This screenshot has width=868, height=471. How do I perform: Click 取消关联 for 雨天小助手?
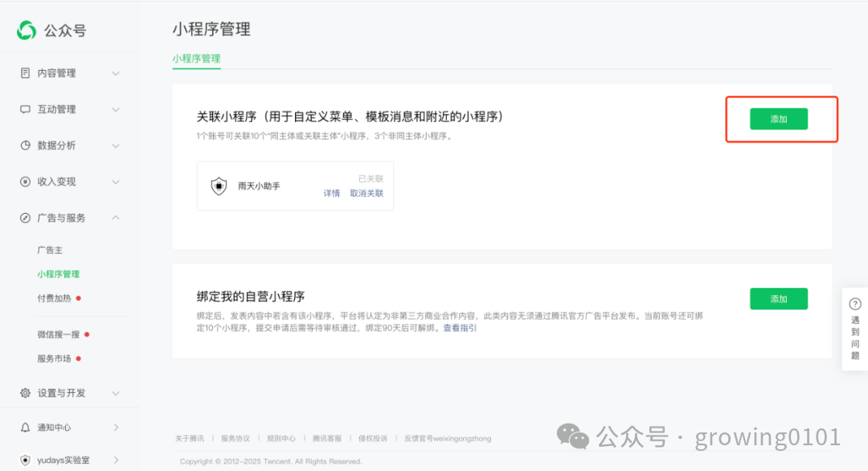[x=366, y=193]
